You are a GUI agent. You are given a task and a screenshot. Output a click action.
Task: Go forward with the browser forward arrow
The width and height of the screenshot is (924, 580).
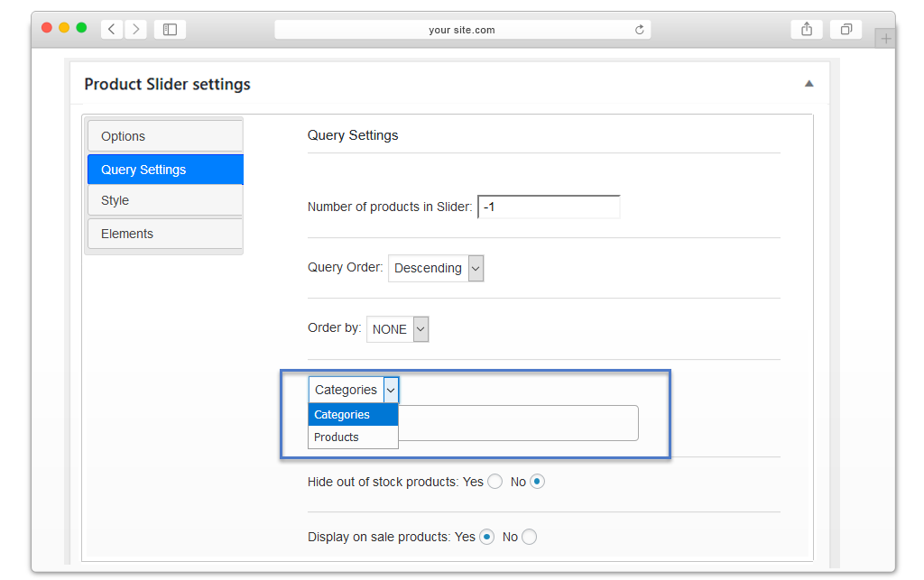(135, 29)
